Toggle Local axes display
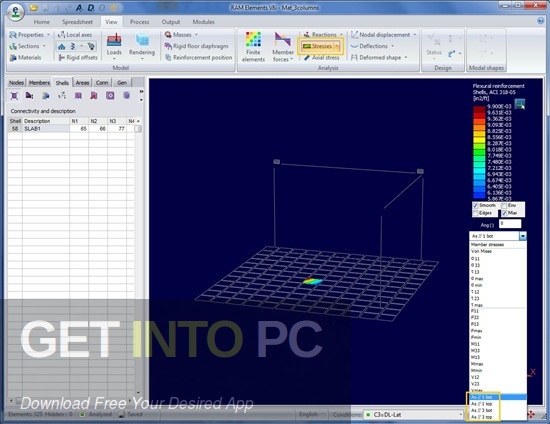This screenshot has width=550, height=424. 75,35
